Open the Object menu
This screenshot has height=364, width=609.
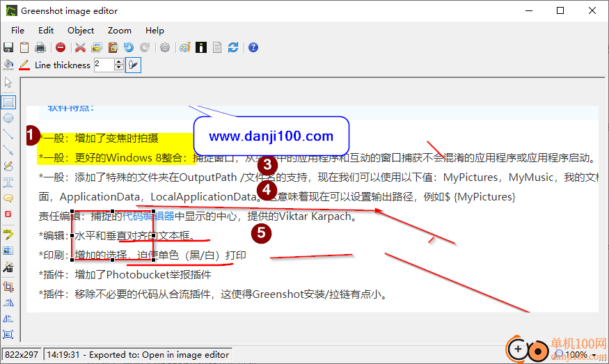81,31
